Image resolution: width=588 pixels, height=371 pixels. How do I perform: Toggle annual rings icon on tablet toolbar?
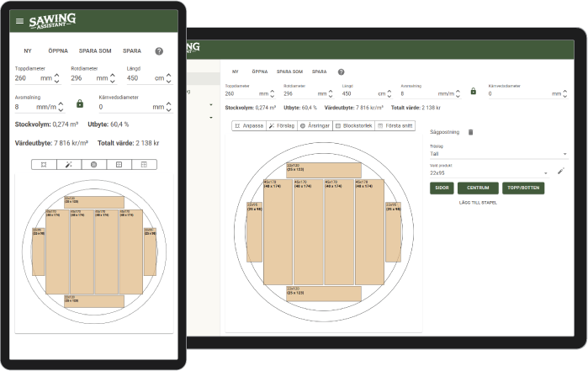pyautogui.click(x=93, y=165)
